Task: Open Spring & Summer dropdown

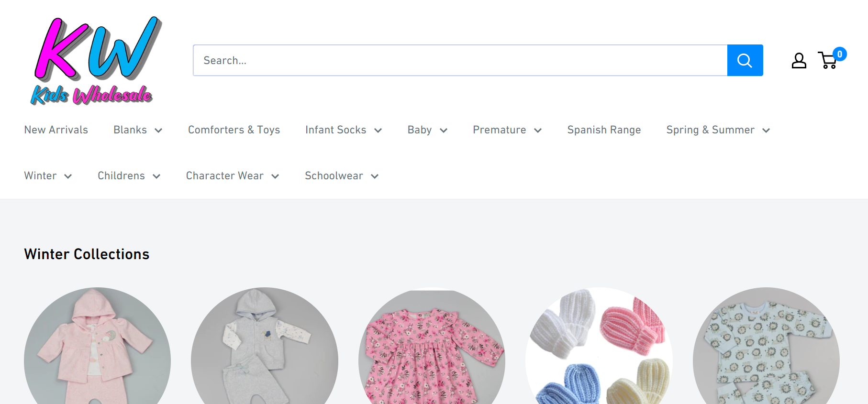Action: 718,130
